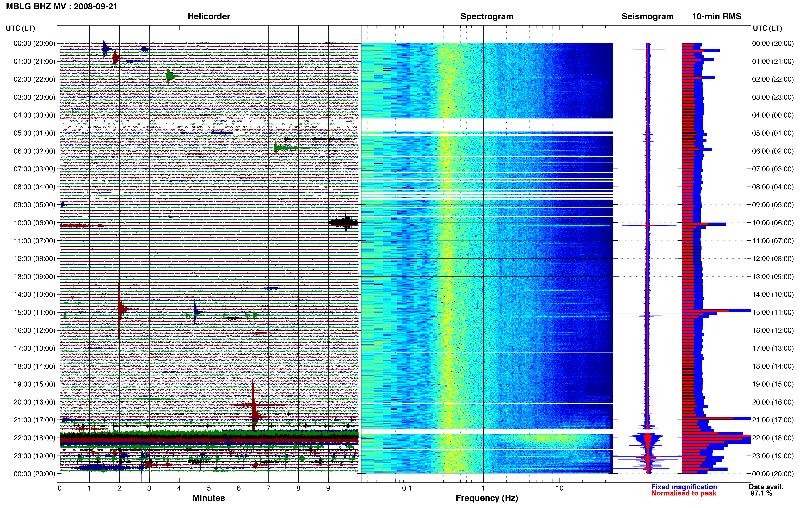Click the Helicorder's 06:00 (02:00) time label

point(34,151)
